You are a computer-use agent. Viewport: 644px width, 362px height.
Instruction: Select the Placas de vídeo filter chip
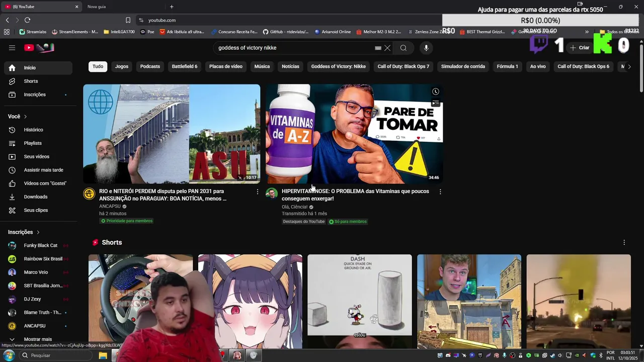coord(226,66)
